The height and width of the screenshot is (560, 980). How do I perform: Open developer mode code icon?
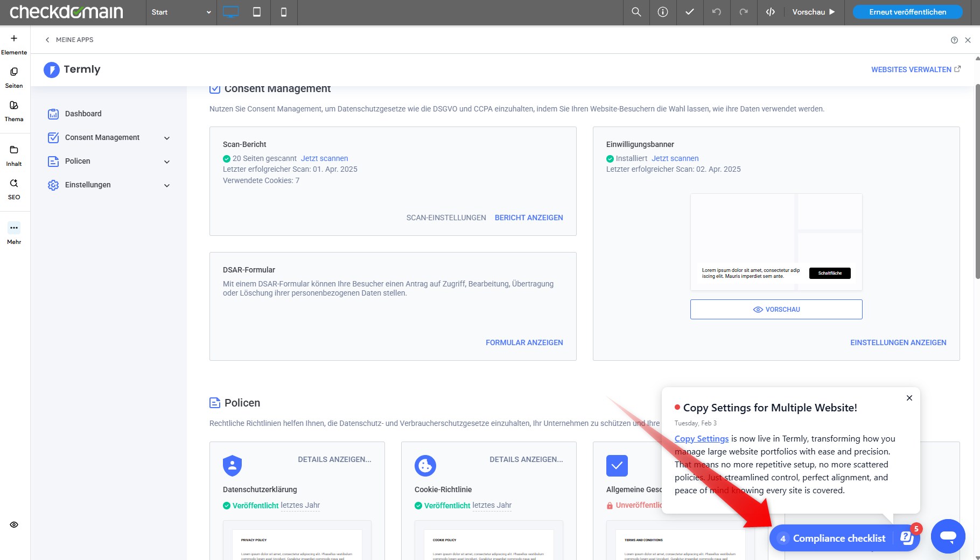[x=771, y=12]
